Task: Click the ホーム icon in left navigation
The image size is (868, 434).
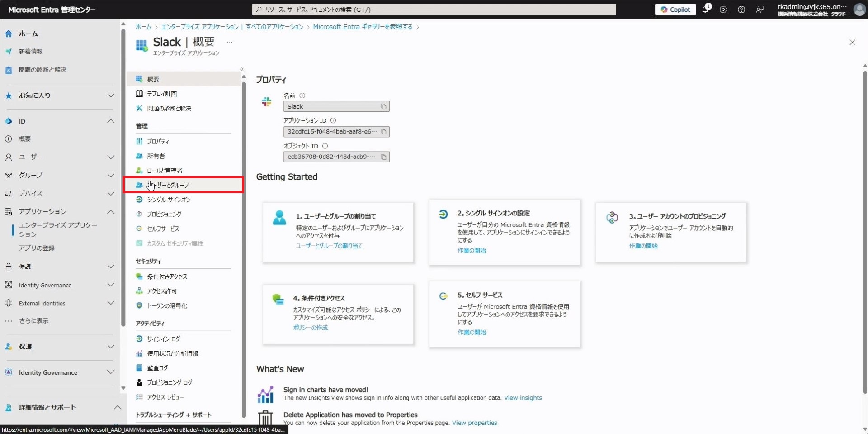Action: click(9, 33)
